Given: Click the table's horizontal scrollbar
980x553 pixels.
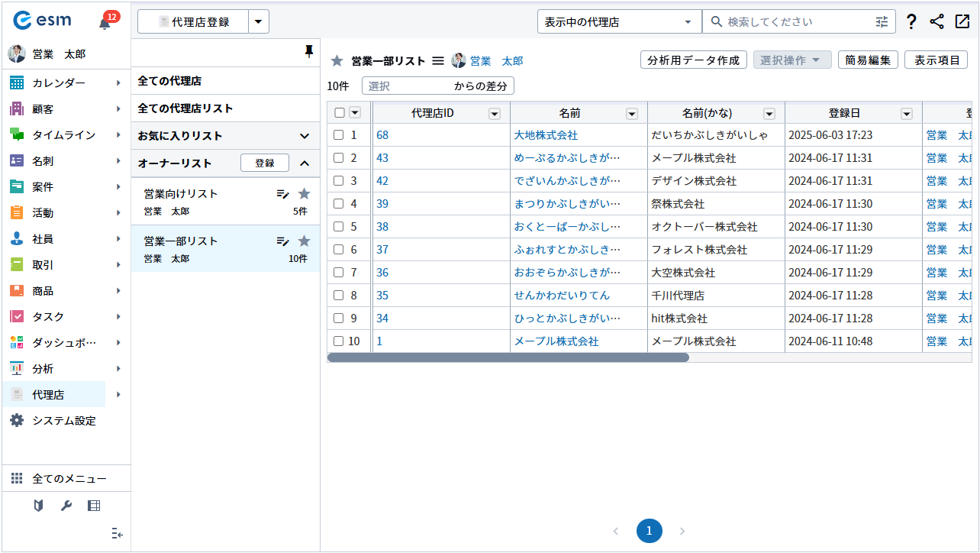Looking at the screenshot, I should point(508,357).
